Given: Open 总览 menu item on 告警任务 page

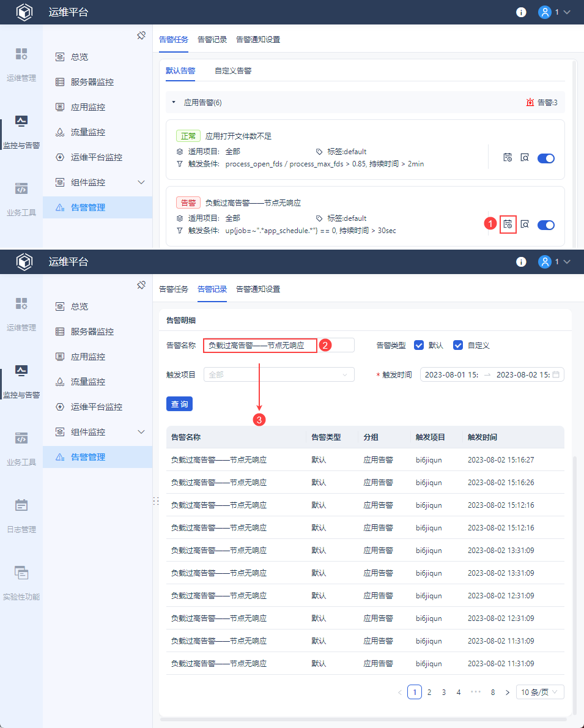Looking at the screenshot, I should click(97, 57).
